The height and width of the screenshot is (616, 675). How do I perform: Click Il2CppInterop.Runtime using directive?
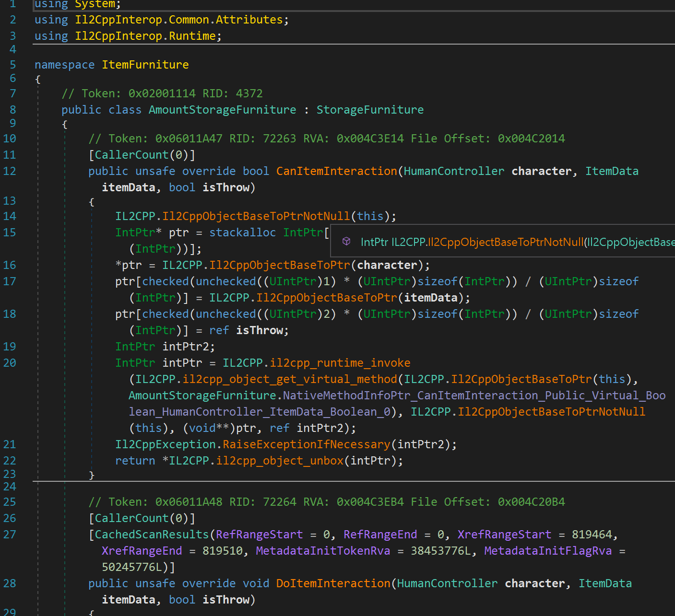pyautogui.click(x=145, y=36)
